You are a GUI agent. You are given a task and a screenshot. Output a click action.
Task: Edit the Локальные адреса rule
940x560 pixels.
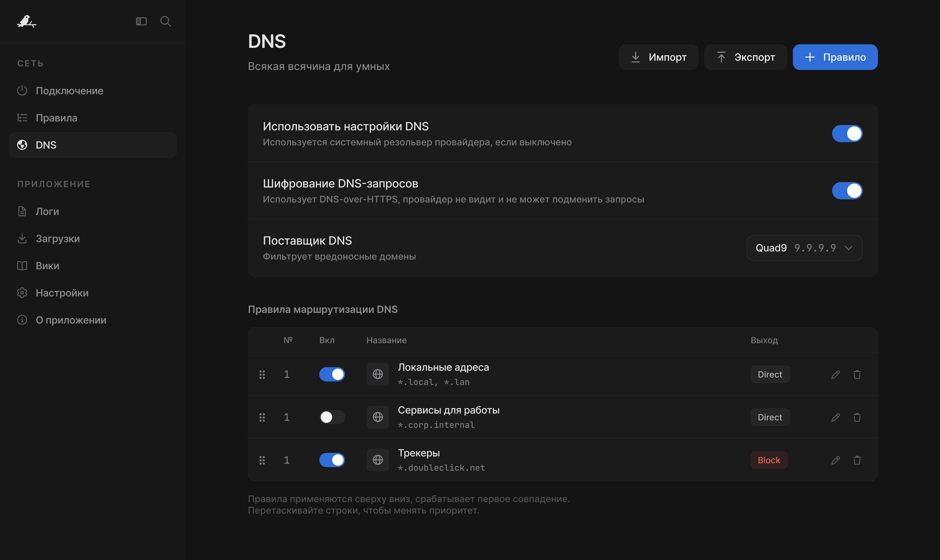(x=835, y=374)
